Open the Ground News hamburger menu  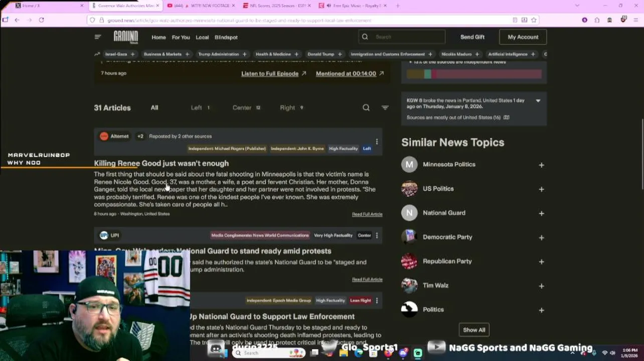tap(98, 37)
